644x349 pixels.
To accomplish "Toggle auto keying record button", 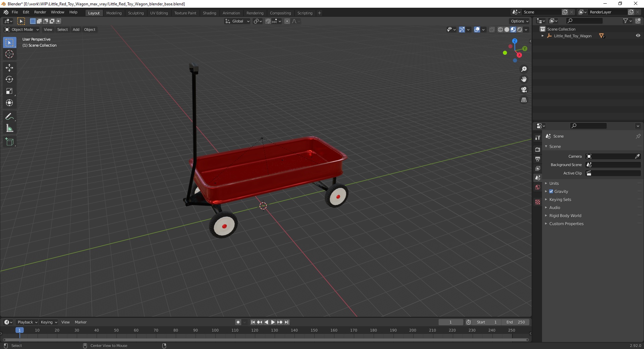I will [238, 322].
